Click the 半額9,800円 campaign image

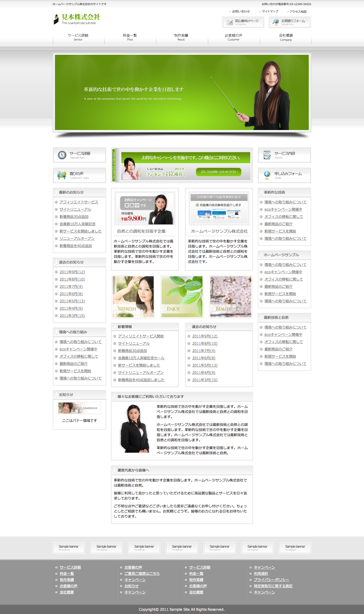pos(145,208)
